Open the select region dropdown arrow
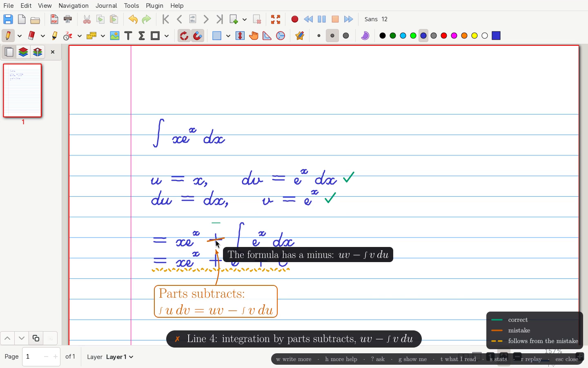588x368 pixels. 228,36
